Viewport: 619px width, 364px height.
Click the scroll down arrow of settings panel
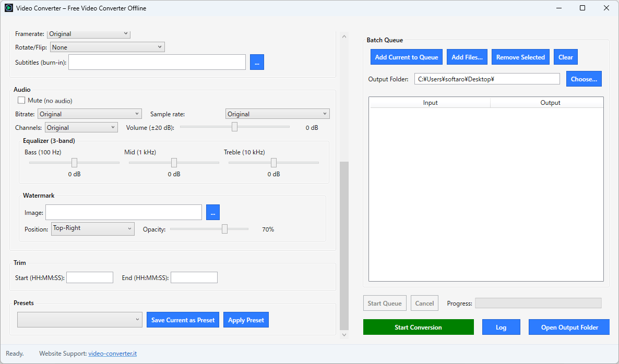(x=344, y=335)
